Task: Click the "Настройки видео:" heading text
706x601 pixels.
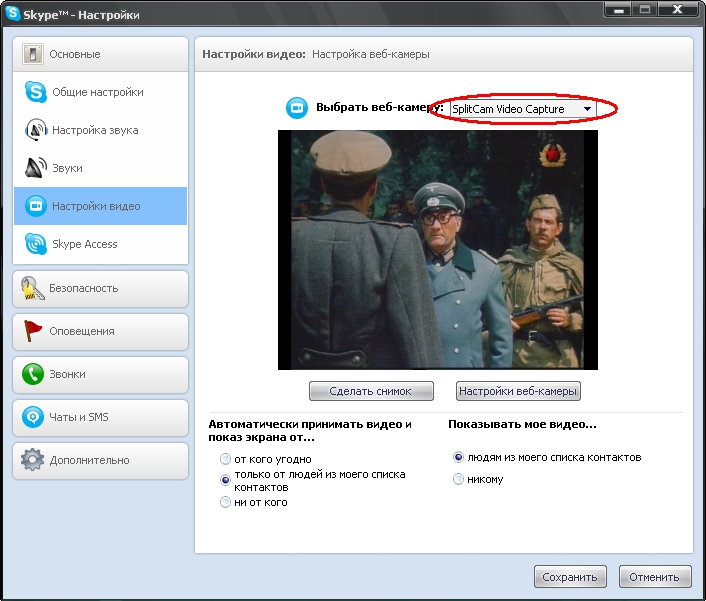Action: pos(253,54)
